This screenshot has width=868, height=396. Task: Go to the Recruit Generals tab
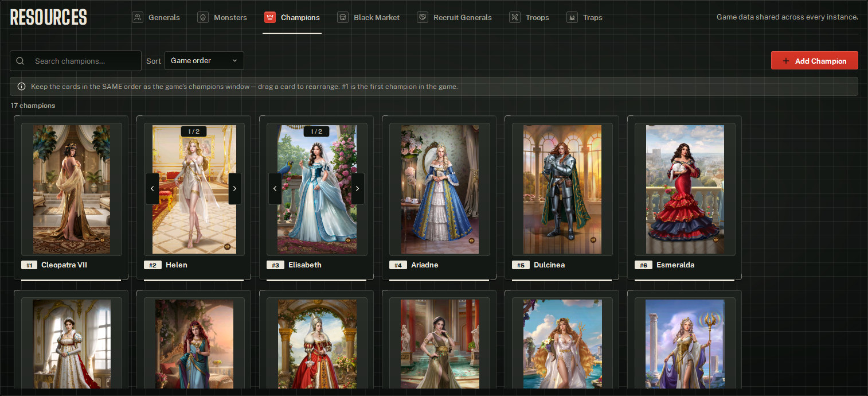455,17
